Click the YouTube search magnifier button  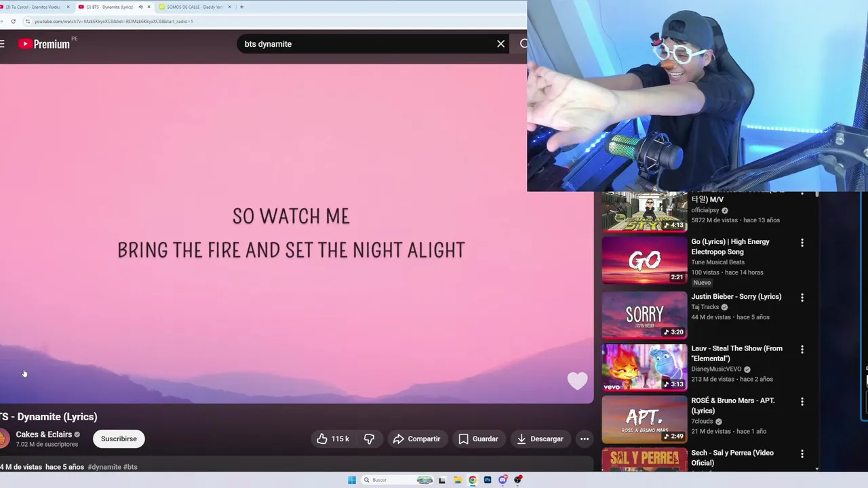(524, 44)
